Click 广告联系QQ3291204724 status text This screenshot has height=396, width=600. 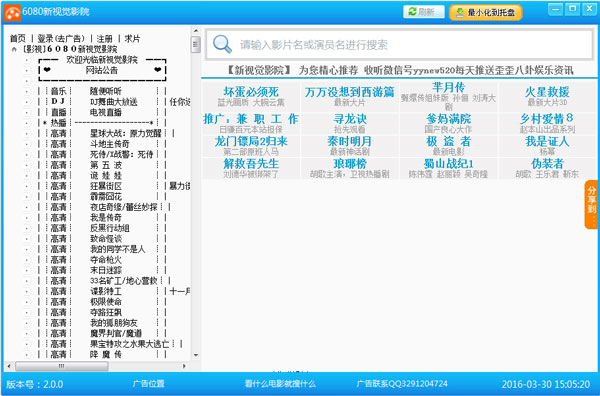pos(402,383)
